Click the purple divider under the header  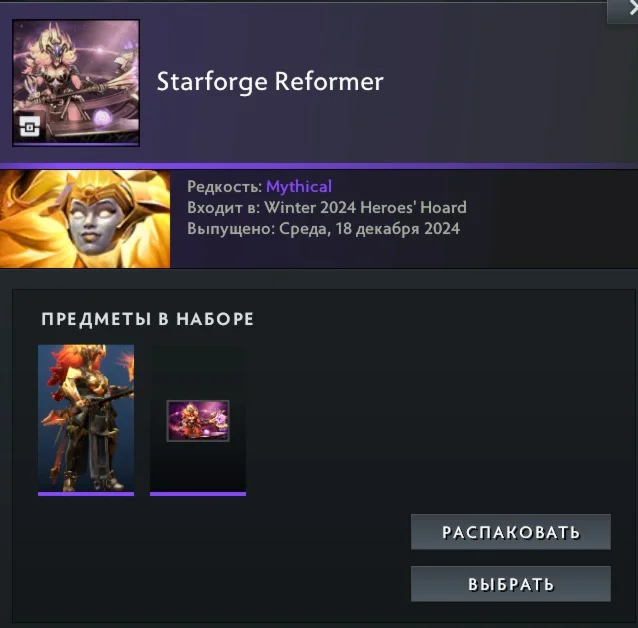[x=319, y=166]
